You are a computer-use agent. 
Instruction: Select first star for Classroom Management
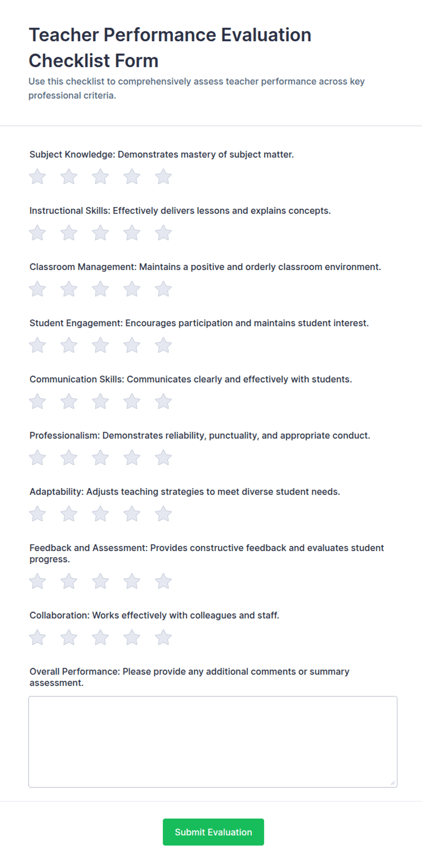[38, 289]
